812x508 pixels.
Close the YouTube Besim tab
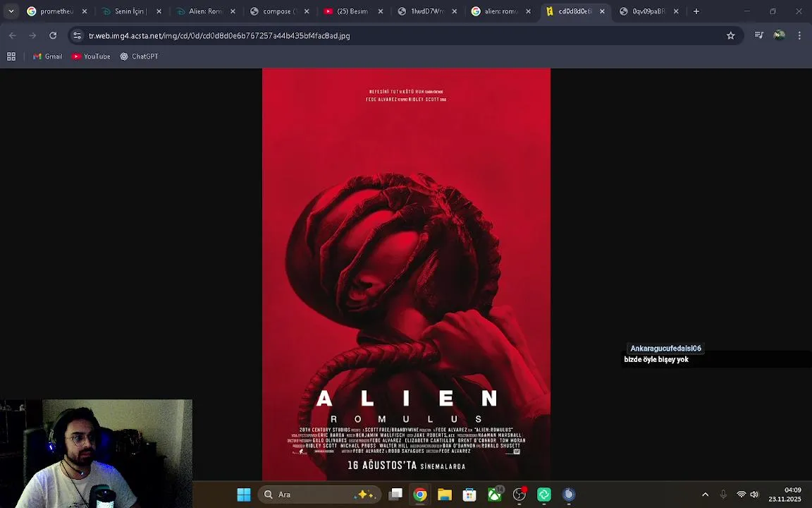coord(381,11)
